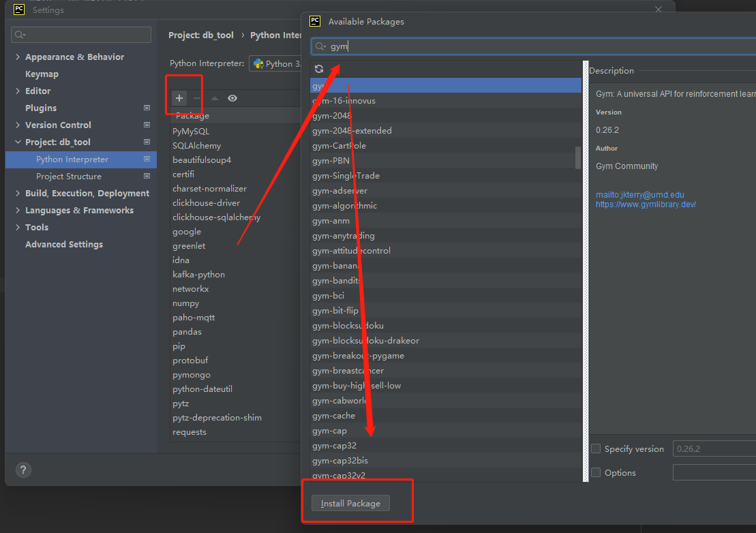This screenshot has width=756, height=533.
Task: Open Advanced Settings
Action: pyautogui.click(x=64, y=244)
